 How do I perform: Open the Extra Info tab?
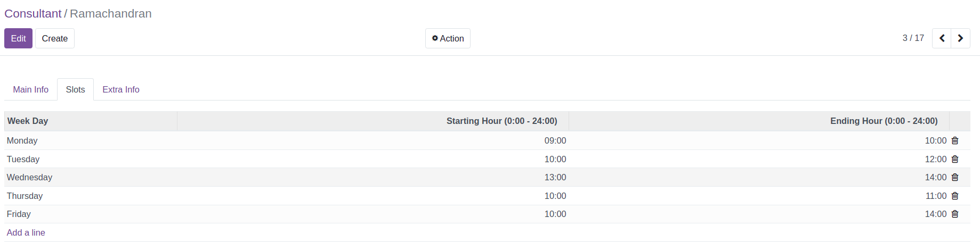(x=121, y=89)
